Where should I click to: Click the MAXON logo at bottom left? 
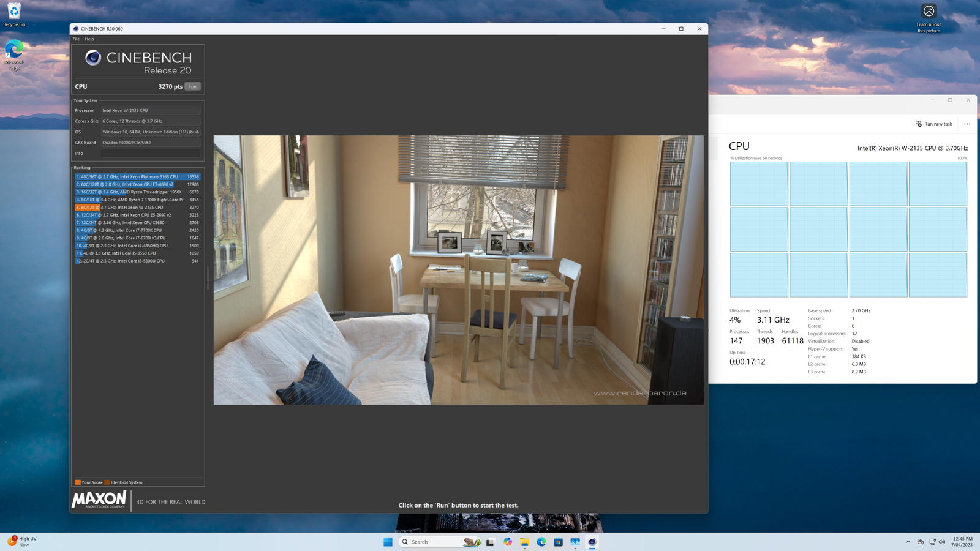[99, 500]
